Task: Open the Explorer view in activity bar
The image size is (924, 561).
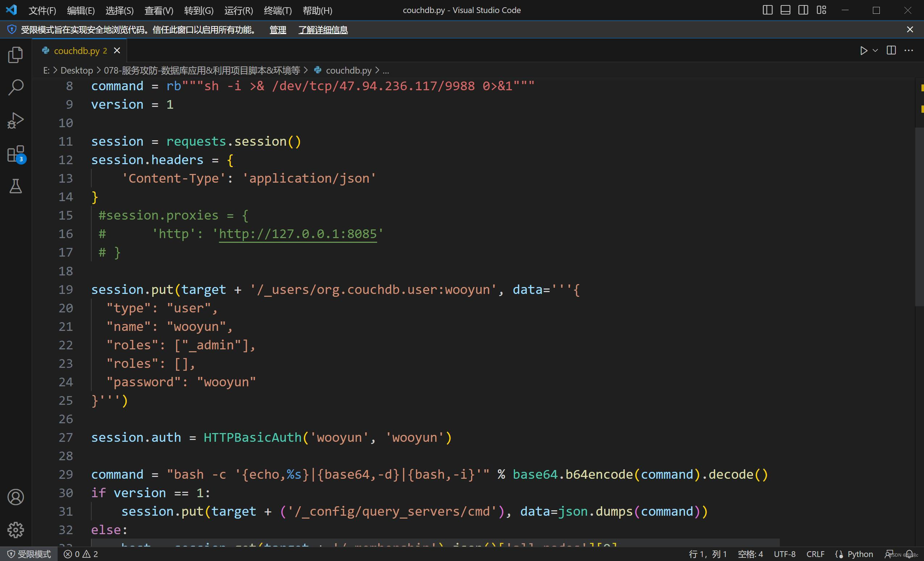Action: point(15,55)
